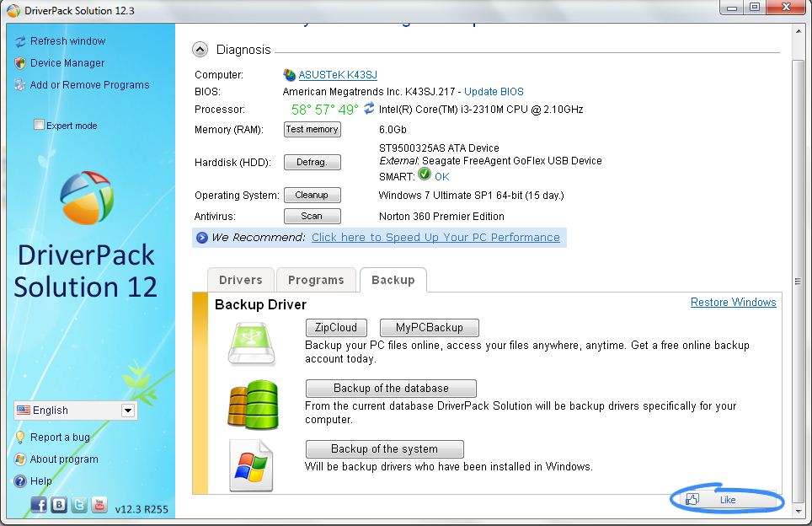Click the scrollbar down arrow
This screenshot has width=812, height=526.
798,511
